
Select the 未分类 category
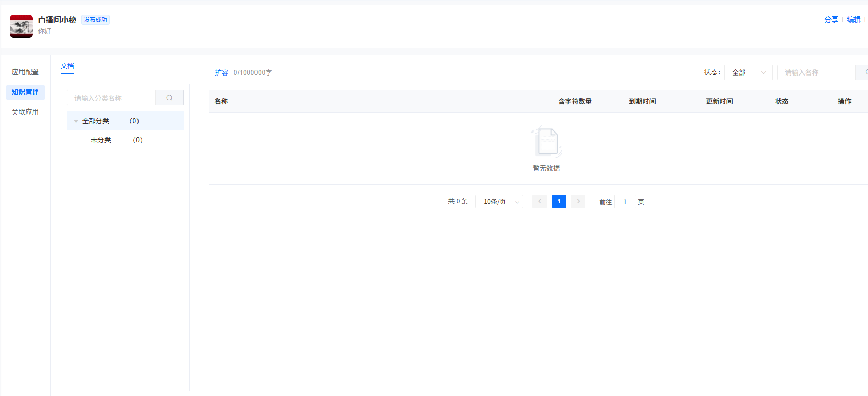pos(101,140)
